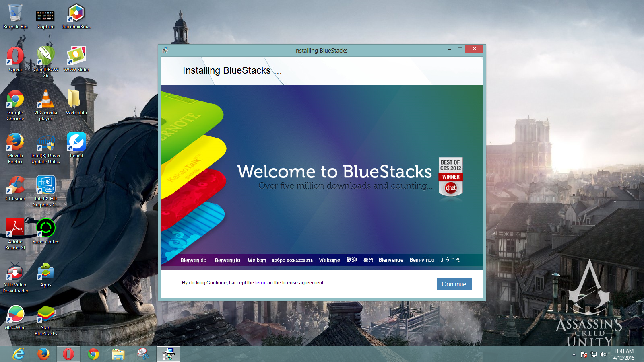Image resolution: width=644 pixels, height=362 pixels.
Task: Click the BlueStacks installer taskbar button
Action: 168,354
